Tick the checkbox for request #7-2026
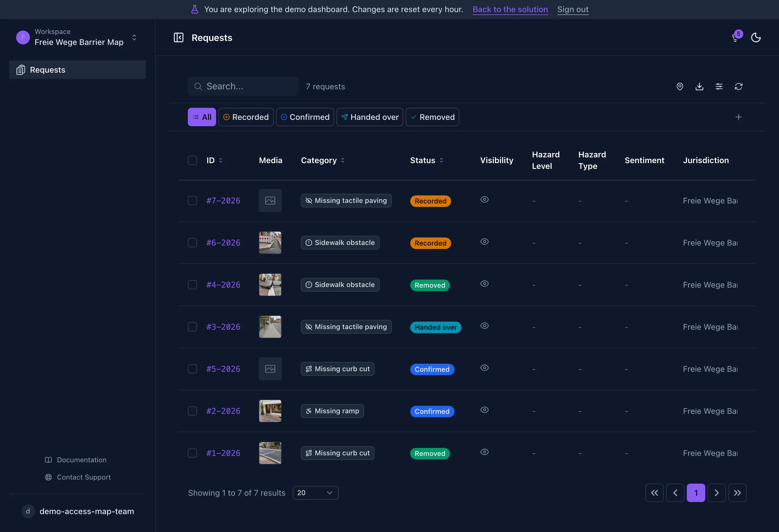779x532 pixels. click(x=192, y=201)
